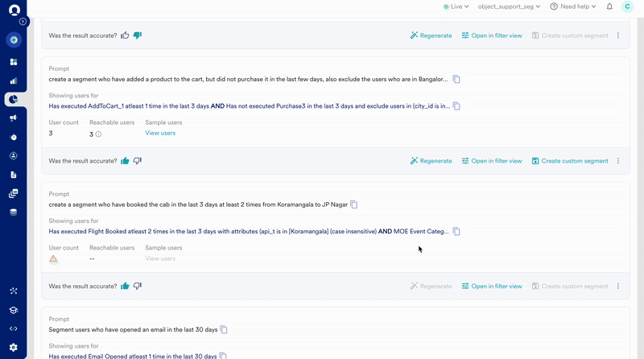The height and width of the screenshot is (359, 644).
Task: Open the learning graduation cap icon
Action: (x=14, y=310)
